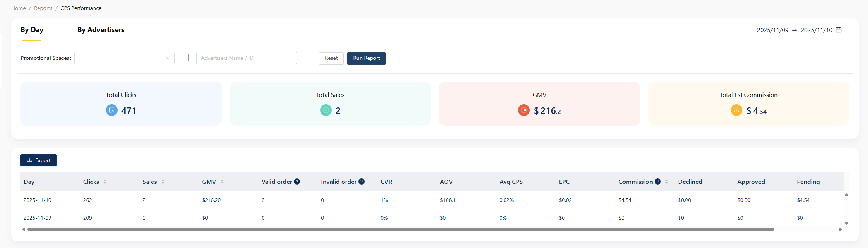Screen dimensions: 868x248
Task: Click the Total Clicks cursor icon
Action: tap(112, 110)
